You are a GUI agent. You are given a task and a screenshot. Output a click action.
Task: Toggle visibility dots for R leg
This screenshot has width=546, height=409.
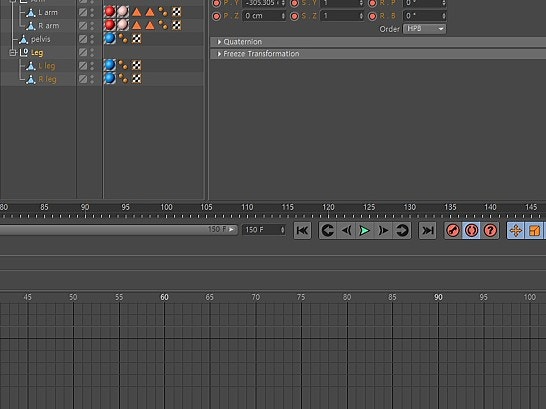tap(92, 79)
